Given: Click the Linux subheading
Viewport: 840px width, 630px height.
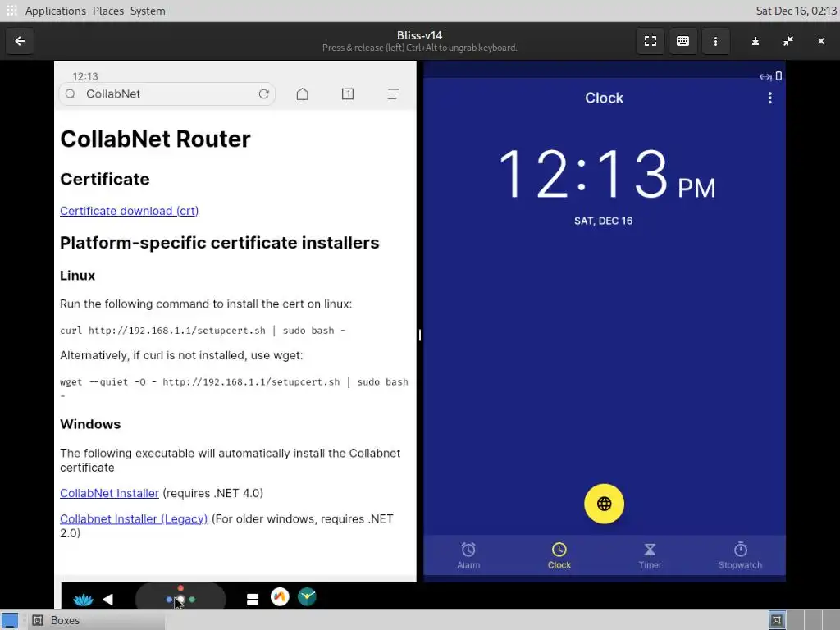Looking at the screenshot, I should click(x=78, y=276).
